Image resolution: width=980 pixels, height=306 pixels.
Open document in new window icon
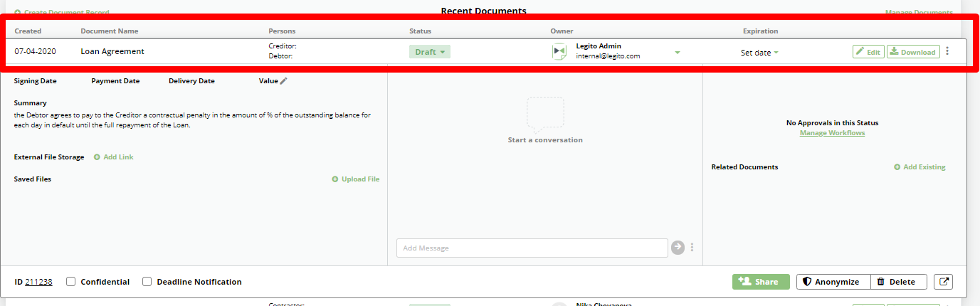point(944,282)
